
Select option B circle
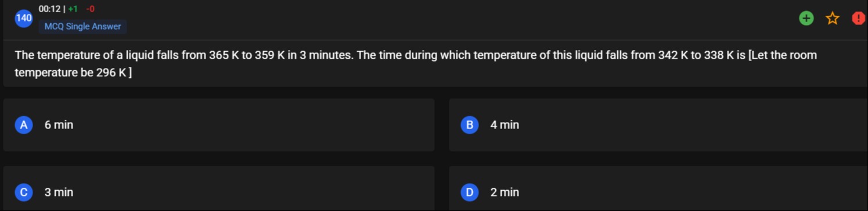tap(470, 125)
